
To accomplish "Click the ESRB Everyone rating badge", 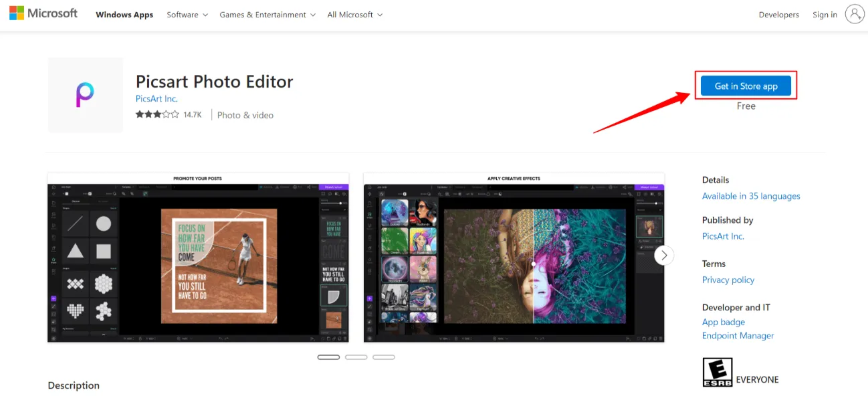I will [717, 372].
